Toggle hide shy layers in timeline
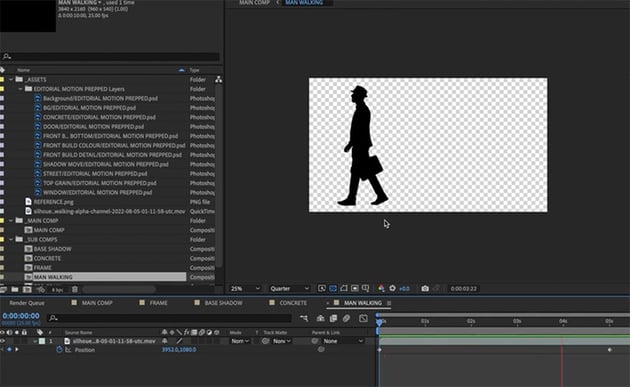 pyautogui.click(x=320, y=318)
